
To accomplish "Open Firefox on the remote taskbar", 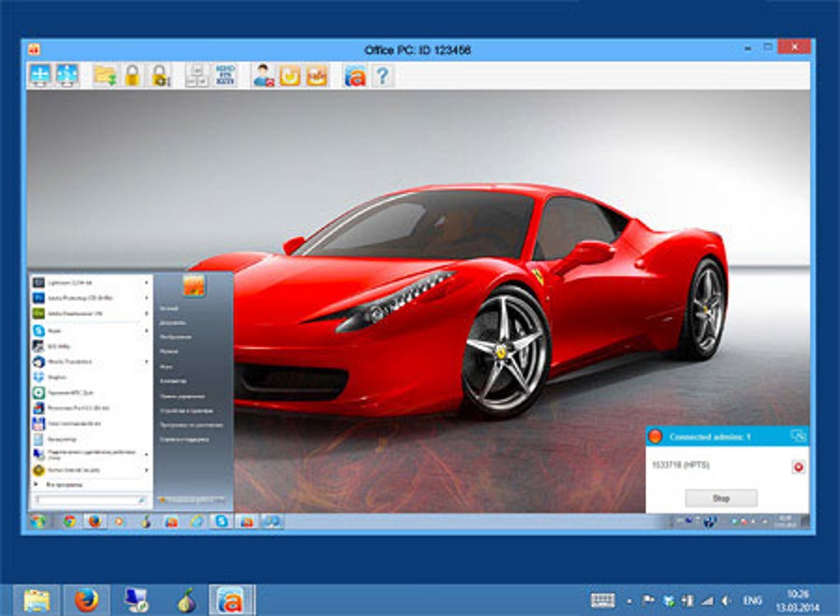I will (x=95, y=521).
